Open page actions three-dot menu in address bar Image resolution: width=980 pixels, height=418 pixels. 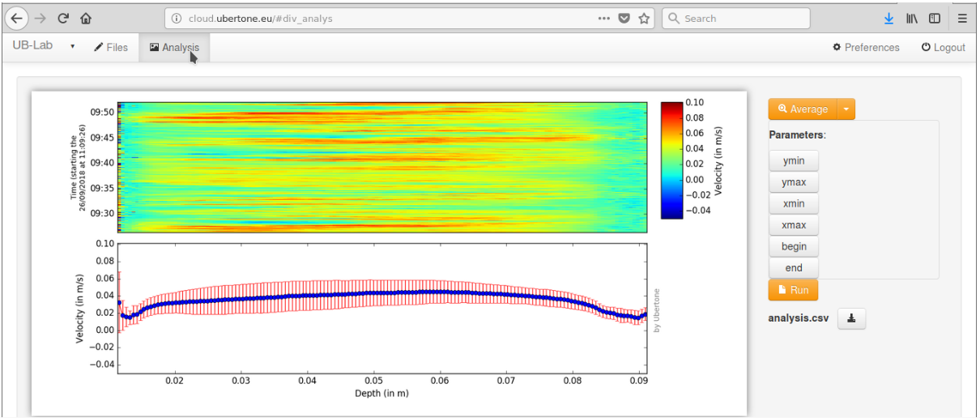coord(604,18)
